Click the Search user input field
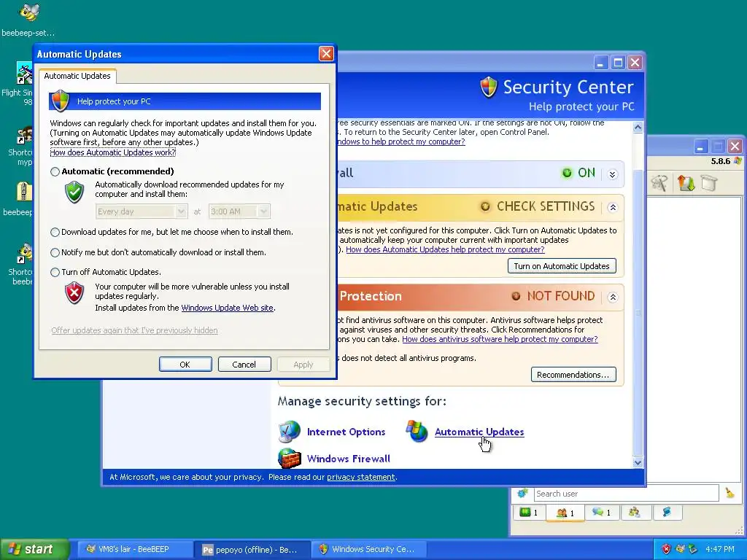This screenshot has height=560, width=747. (625, 494)
